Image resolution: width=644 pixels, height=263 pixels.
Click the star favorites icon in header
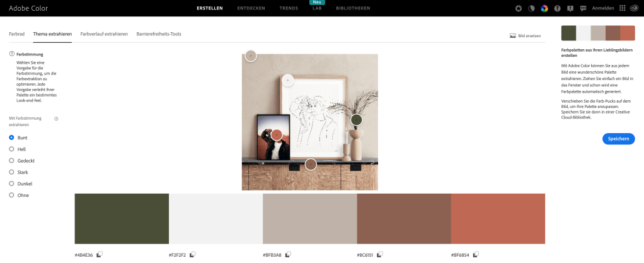pyautogui.click(x=519, y=8)
